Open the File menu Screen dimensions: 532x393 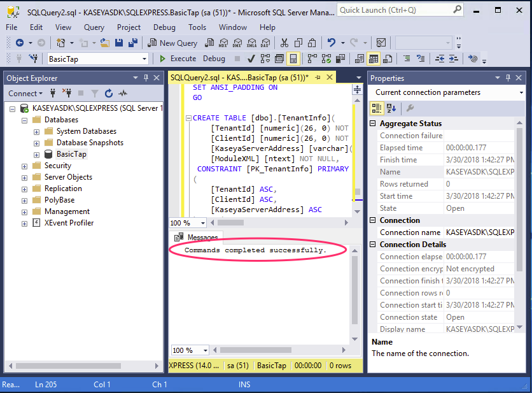(11, 27)
